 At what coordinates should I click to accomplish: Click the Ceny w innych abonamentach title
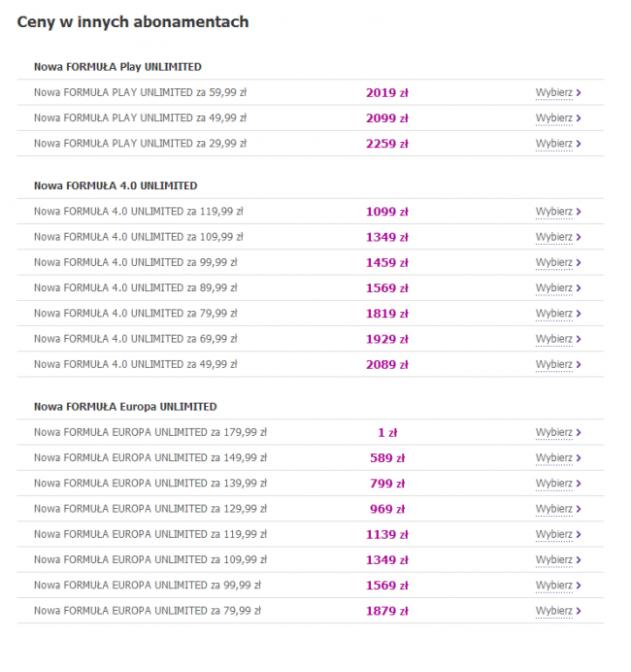[x=133, y=22]
